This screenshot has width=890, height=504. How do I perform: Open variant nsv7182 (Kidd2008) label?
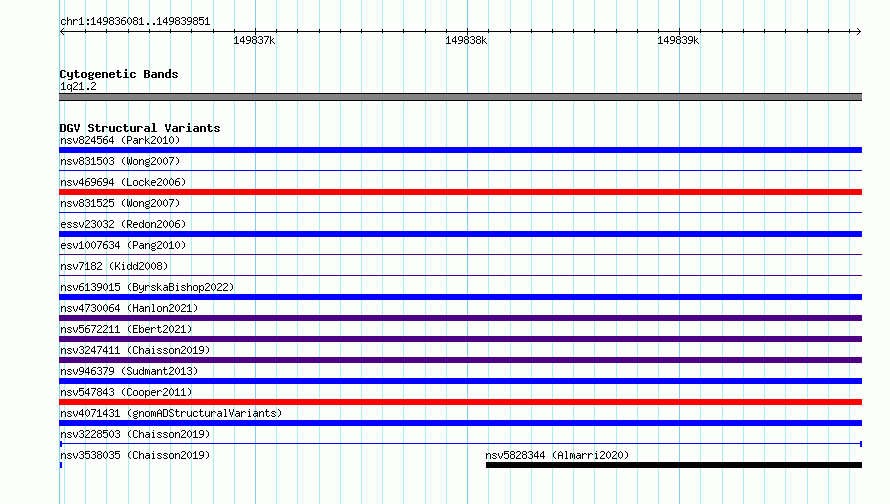point(114,266)
